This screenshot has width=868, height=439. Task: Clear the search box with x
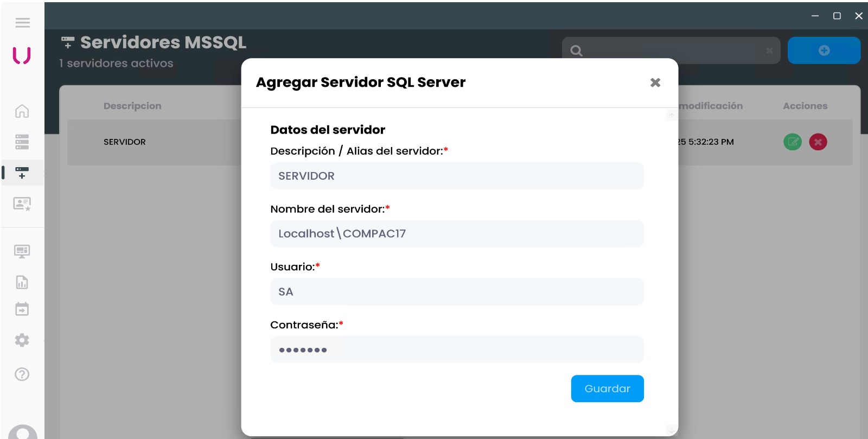click(769, 50)
